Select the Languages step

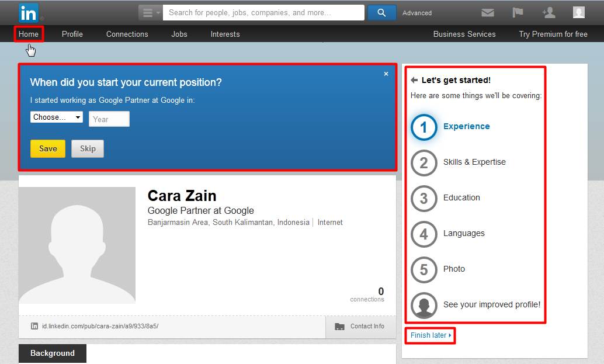(x=464, y=234)
